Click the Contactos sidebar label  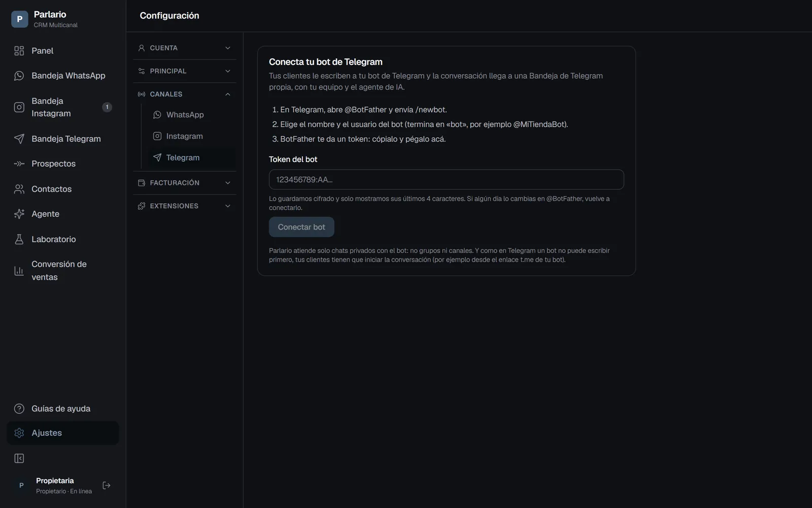click(x=51, y=189)
